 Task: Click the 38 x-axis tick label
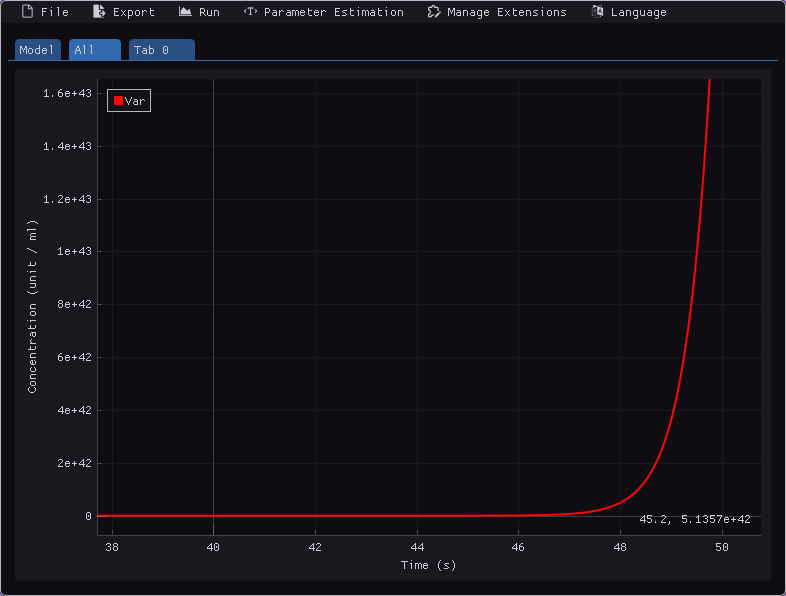[112, 547]
